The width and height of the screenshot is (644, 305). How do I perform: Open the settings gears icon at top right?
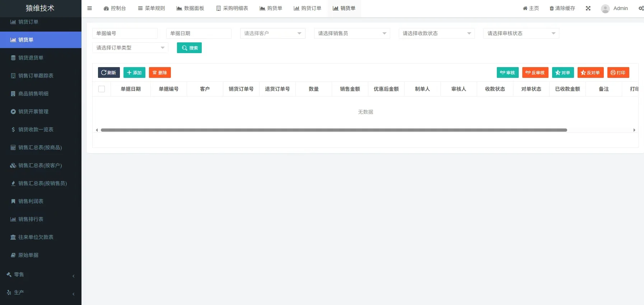click(641, 8)
